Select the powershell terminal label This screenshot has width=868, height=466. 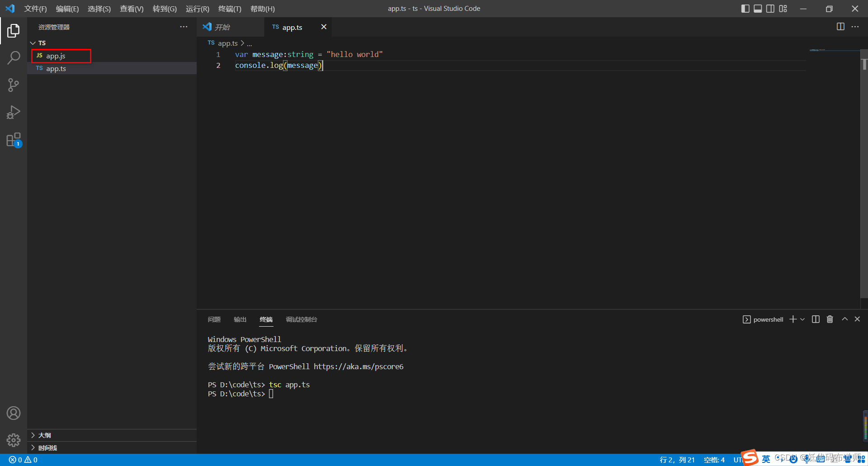pos(763,319)
